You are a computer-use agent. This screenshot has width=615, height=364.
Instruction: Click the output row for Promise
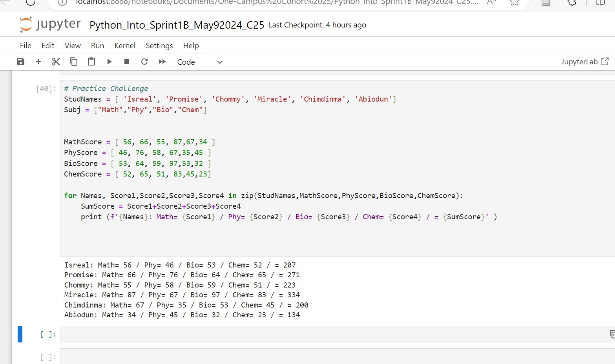pyautogui.click(x=182, y=275)
